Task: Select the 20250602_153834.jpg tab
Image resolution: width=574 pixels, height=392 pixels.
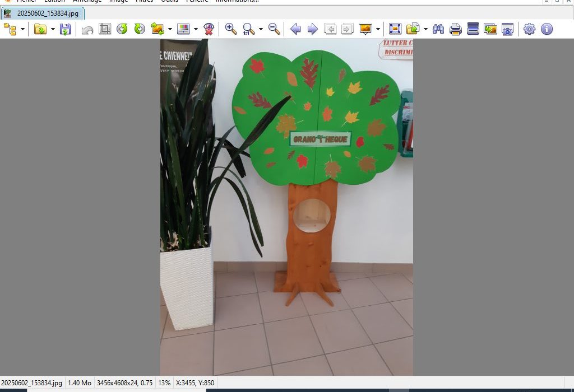Action: click(43, 13)
